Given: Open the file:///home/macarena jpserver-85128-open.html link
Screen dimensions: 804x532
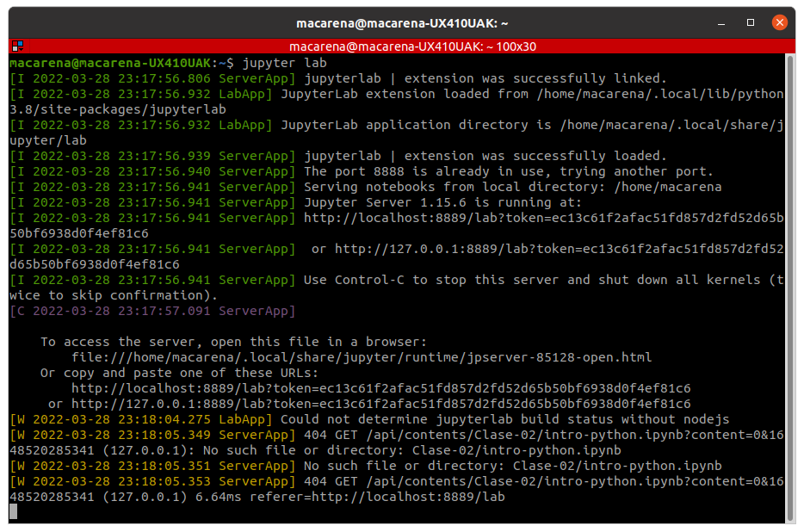Looking at the screenshot, I should coord(362,357).
